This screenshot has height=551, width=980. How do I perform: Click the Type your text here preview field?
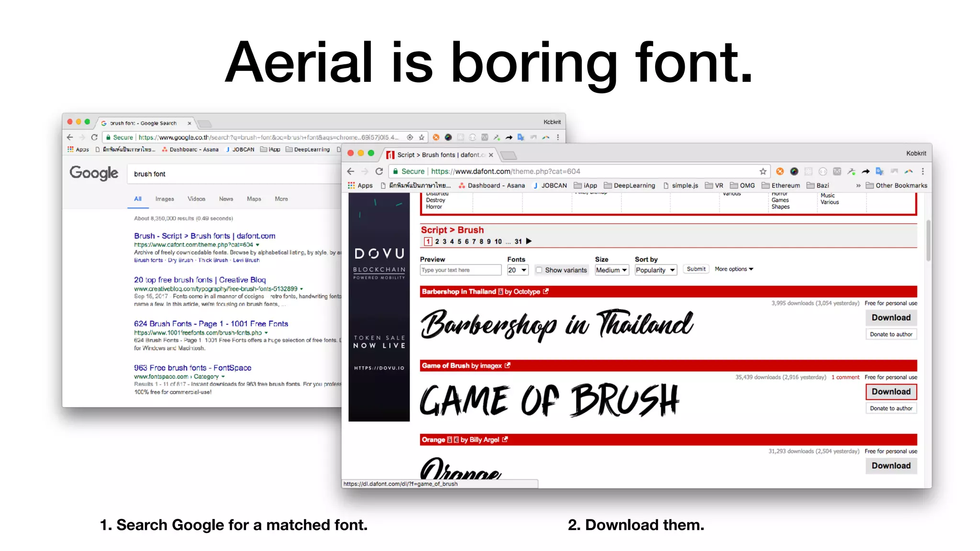(460, 270)
